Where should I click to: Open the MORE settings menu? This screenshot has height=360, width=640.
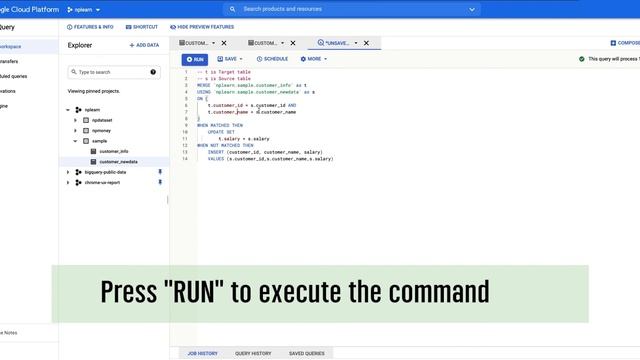click(313, 59)
